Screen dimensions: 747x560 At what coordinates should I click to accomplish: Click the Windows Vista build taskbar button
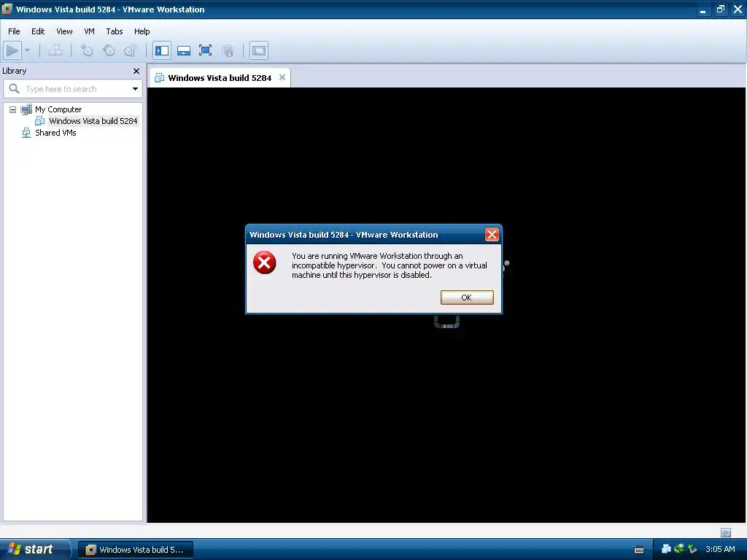[x=135, y=550]
